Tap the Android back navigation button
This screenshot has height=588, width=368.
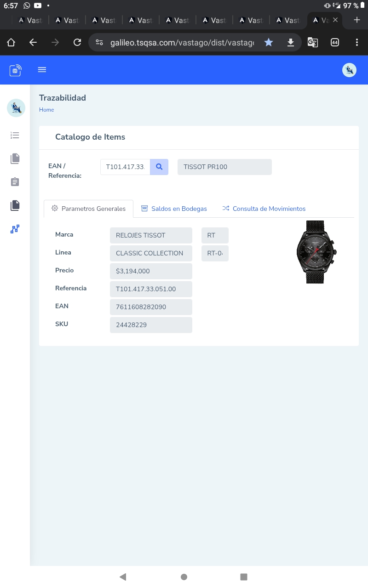click(123, 577)
